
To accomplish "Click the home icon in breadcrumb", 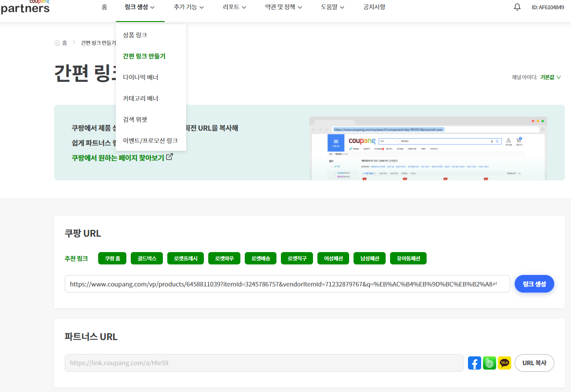I will [x=57, y=43].
